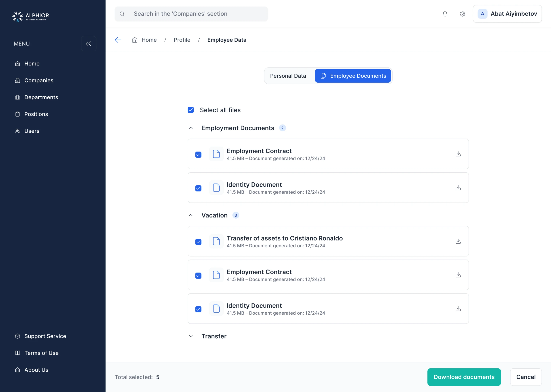Collapse the Employment Documents section
Viewport: 551px width, 392px height.
click(191, 128)
